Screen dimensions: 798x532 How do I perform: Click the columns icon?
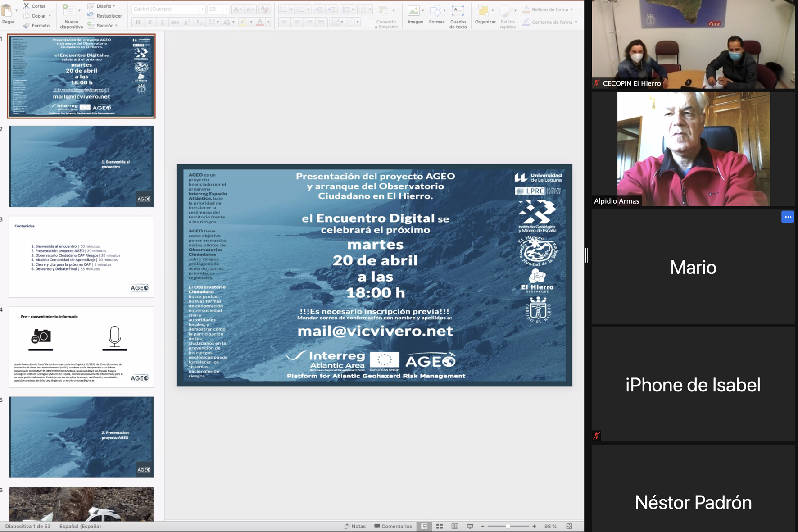click(363, 9)
